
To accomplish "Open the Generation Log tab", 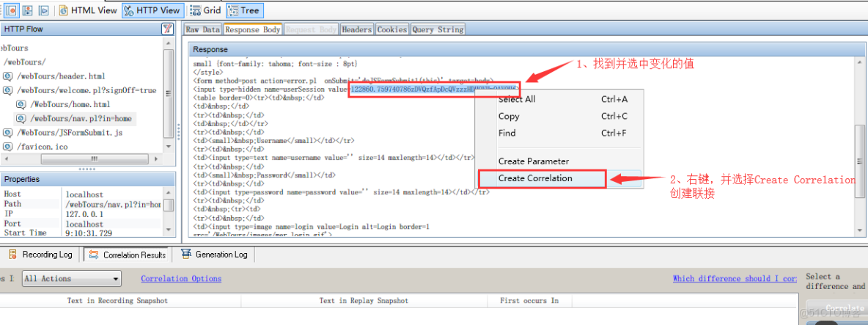I will (x=216, y=255).
